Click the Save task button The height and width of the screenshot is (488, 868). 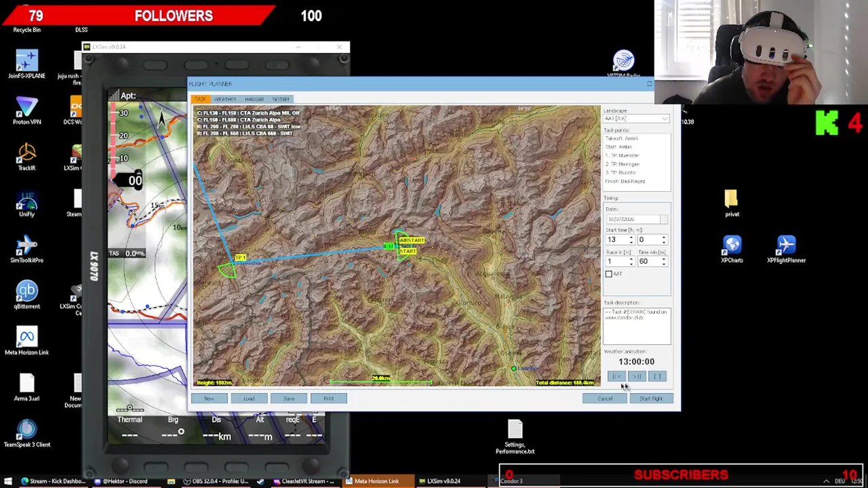click(x=289, y=399)
